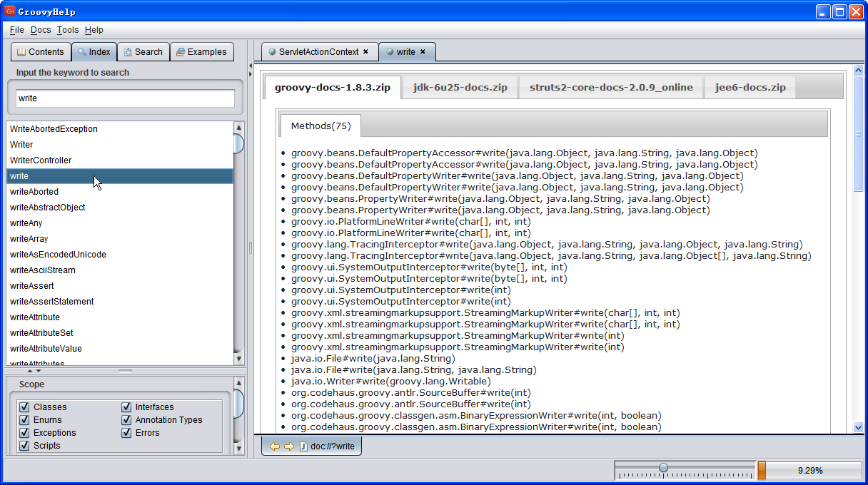Toggle the Enums scope checkbox
Viewport: 868px width, 485px height.
tap(24, 420)
